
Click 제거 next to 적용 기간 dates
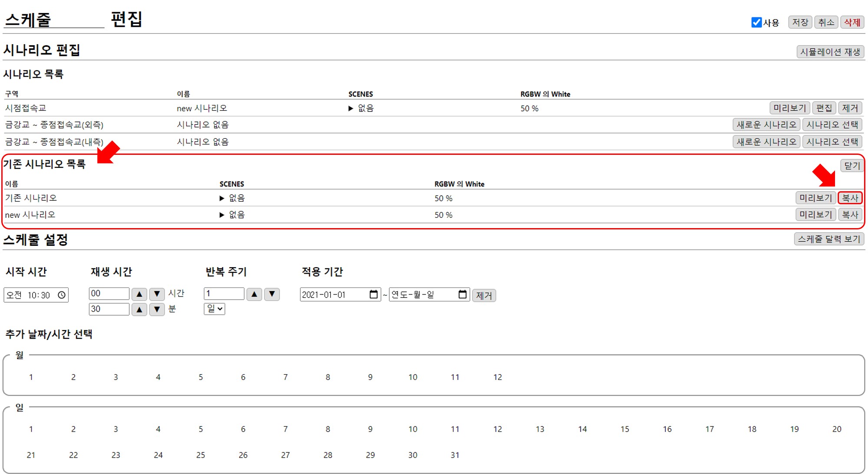point(484,295)
